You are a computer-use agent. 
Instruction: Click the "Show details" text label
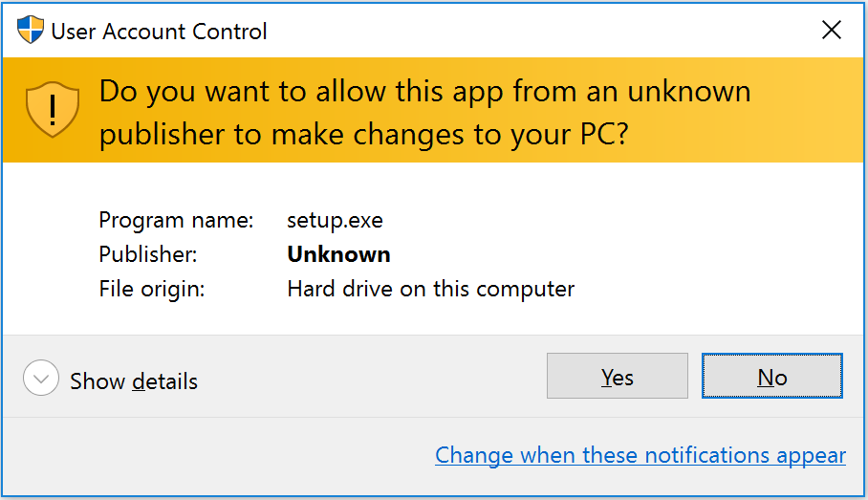(x=134, y=380)
